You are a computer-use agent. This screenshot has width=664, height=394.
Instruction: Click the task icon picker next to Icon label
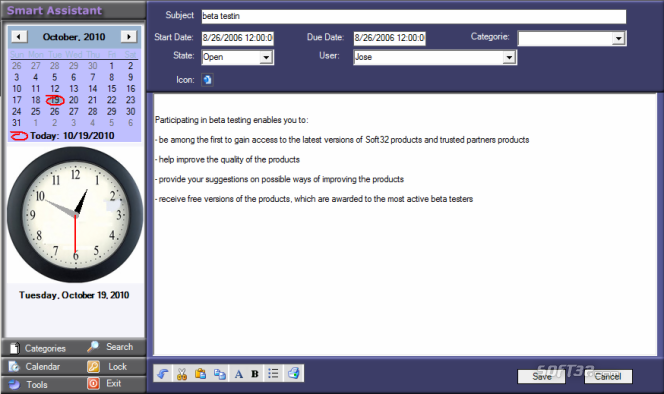(x=207, y=80)
